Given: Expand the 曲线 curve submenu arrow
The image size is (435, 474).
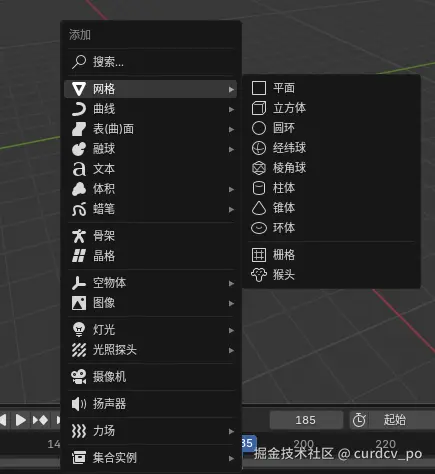Looking at the screenshot, I should (x=231, y=109).
